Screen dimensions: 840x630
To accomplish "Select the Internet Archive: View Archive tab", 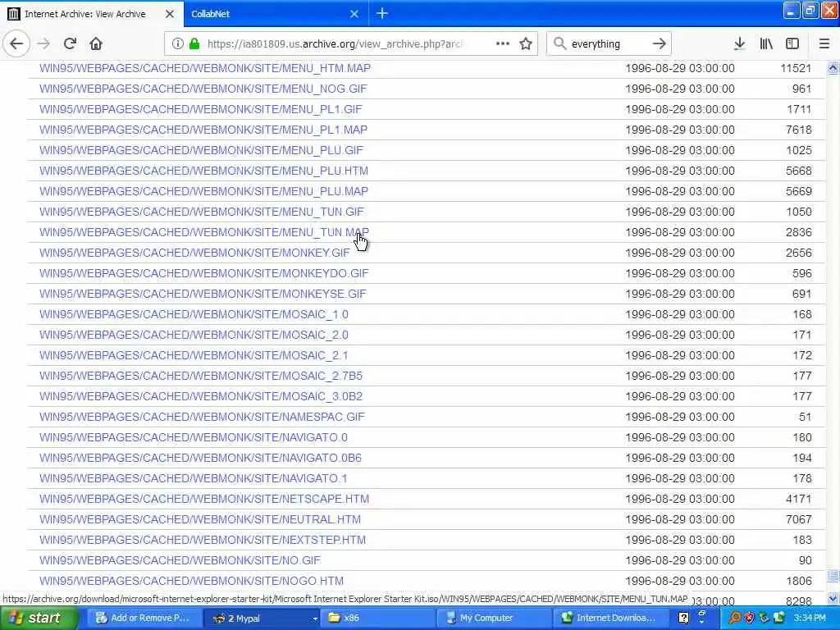I will (92, 14).
